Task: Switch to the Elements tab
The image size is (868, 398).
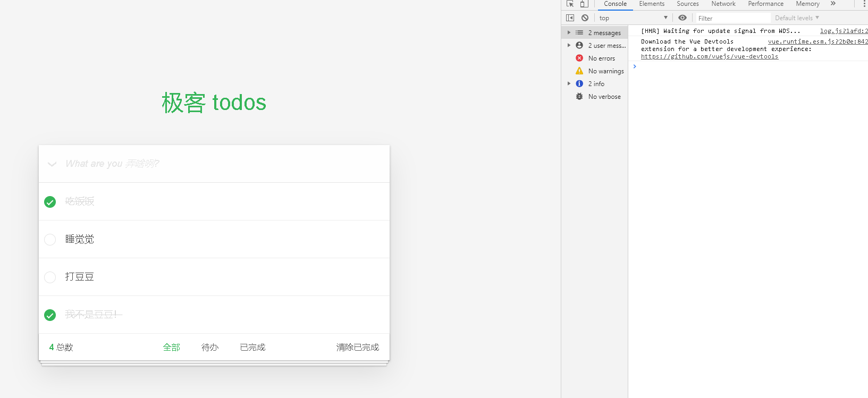Action: click(652, 4)
